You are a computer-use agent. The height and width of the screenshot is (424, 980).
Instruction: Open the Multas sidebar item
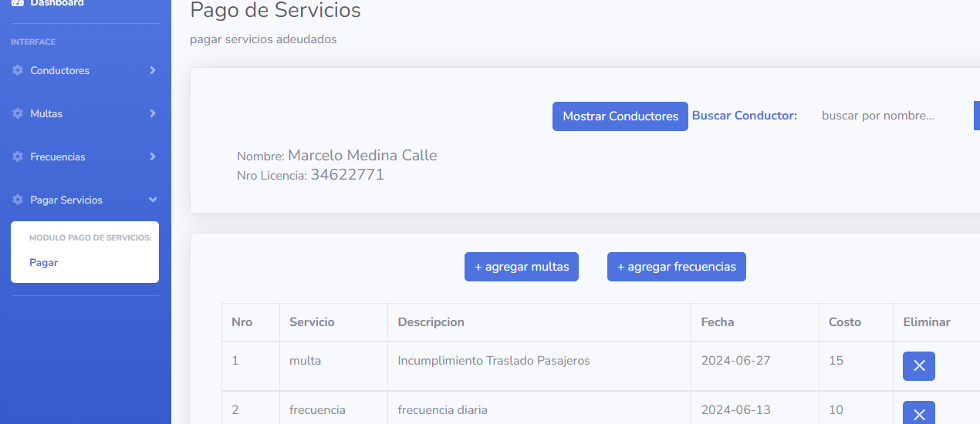(x=85, y=113)
